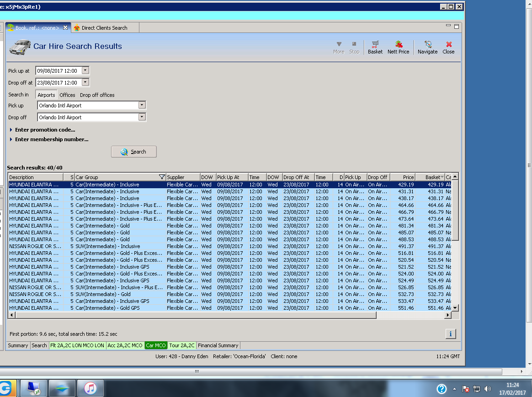Click the info button at bottom right
The image size is (532, 397).
[450, 334]
